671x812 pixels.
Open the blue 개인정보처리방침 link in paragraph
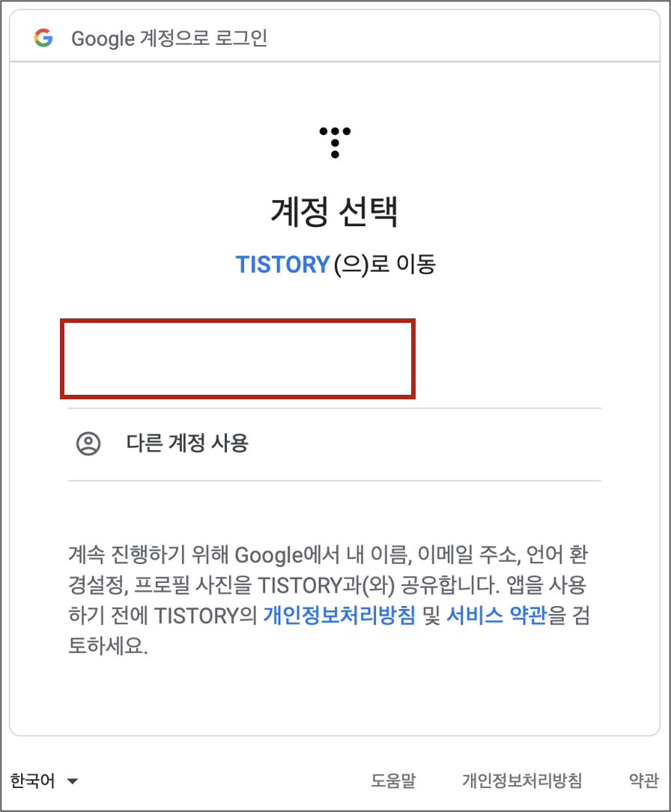click(x=339, y=615)
